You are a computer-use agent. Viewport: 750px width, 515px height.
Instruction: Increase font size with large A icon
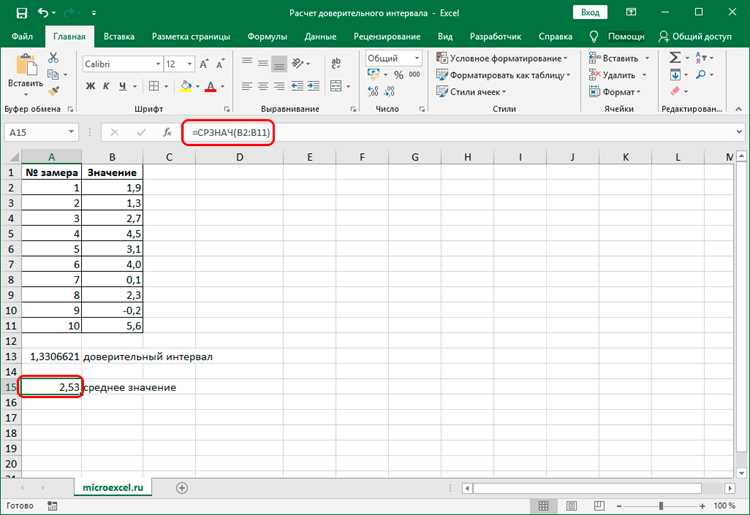[x=204, y=64]
